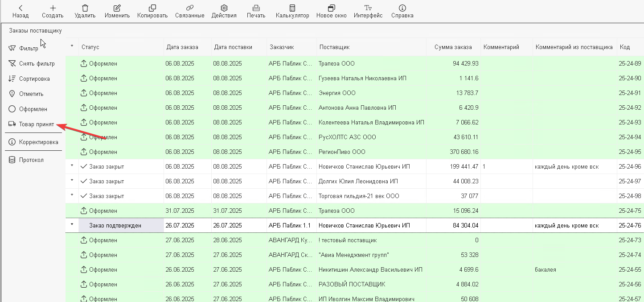Open Help from the toolbar
The image size is (644, 302).
[402, 8]
